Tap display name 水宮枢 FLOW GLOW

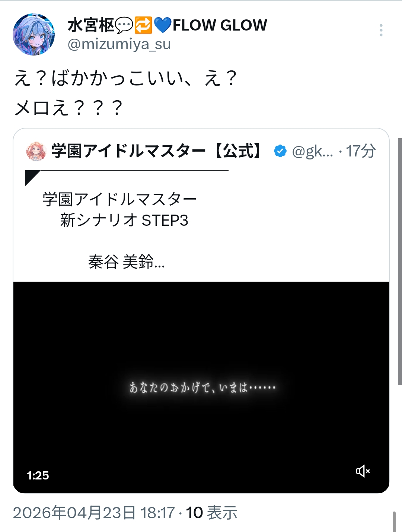[167, 25]
